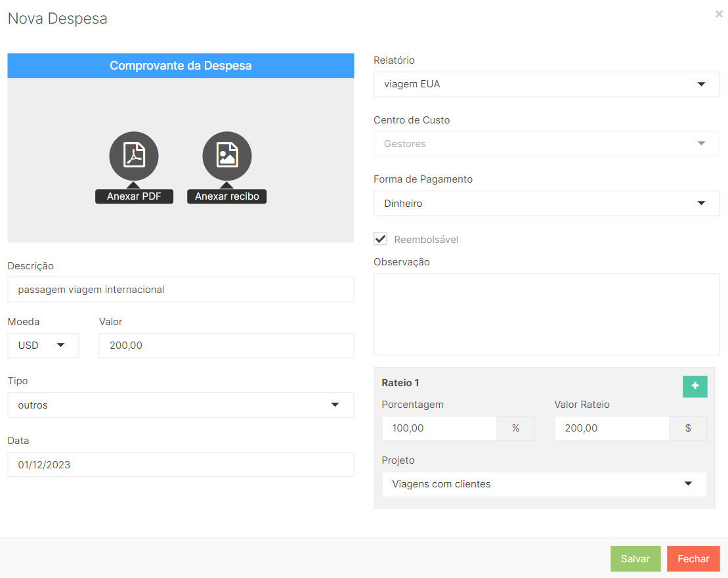Save the expense with the Salvar button
728x578 pixels.
click(635, 558)
